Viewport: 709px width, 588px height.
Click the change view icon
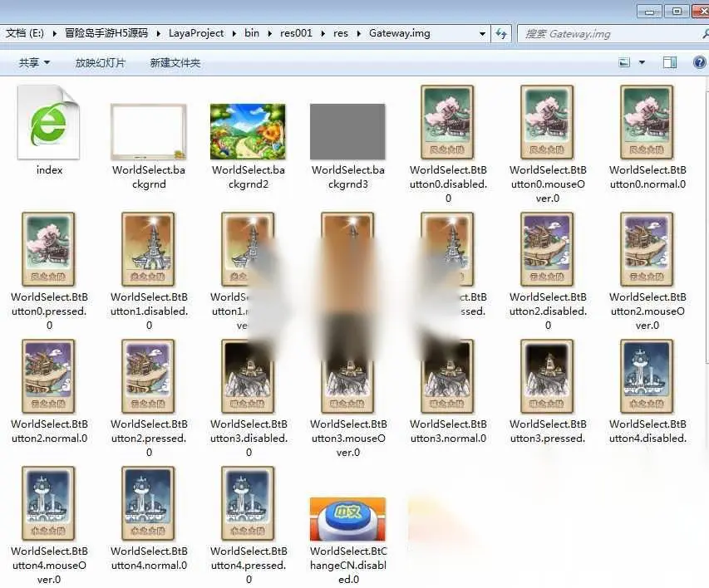tap(624, 62)
